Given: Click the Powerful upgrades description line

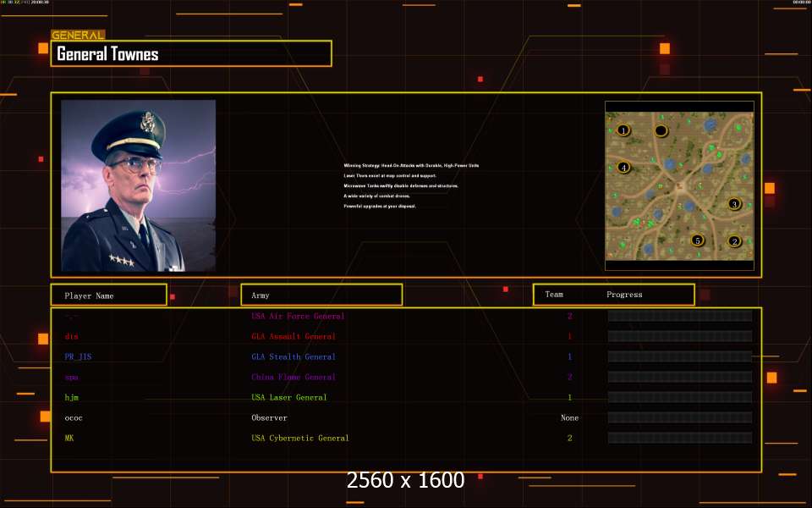Looking at the screenshot, I should click(x=380, y=207).
